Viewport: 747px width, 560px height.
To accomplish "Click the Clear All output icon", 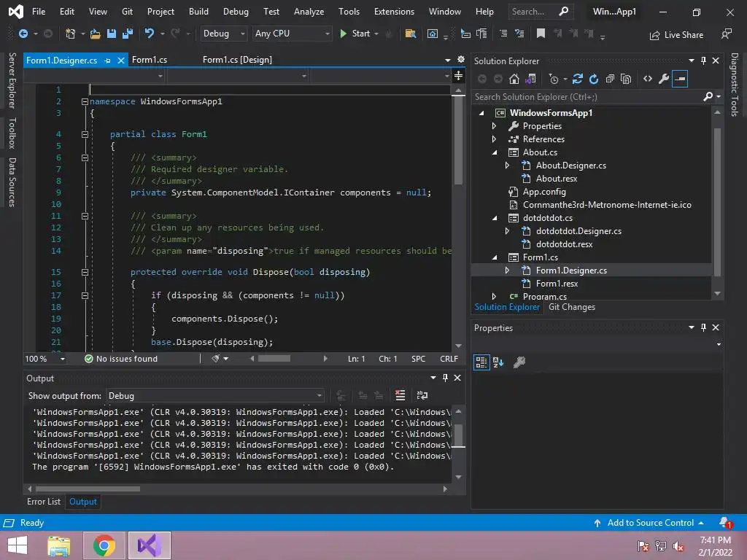I will pos(400,395).
